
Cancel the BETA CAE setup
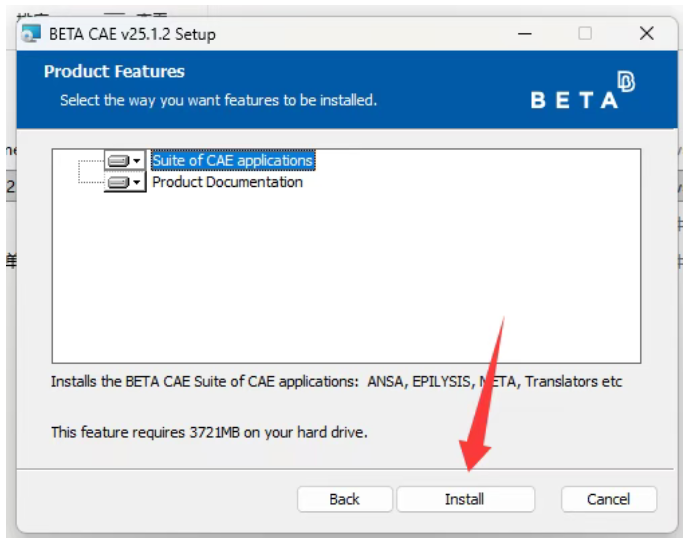[609, 499]
